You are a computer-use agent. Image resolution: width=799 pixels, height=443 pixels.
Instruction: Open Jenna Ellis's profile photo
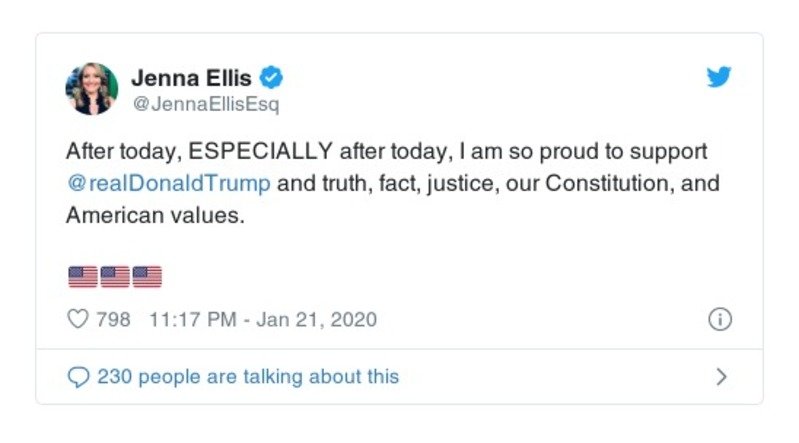(x=92, y=89)
